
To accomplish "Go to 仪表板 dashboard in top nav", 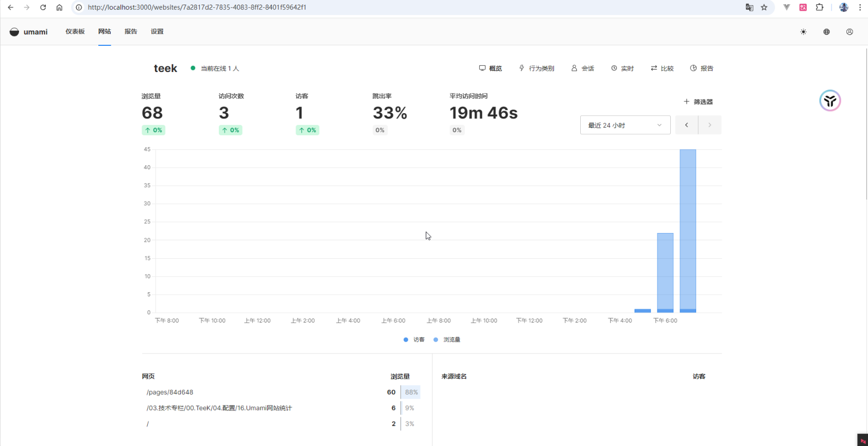I will click(x=75, y=31).
